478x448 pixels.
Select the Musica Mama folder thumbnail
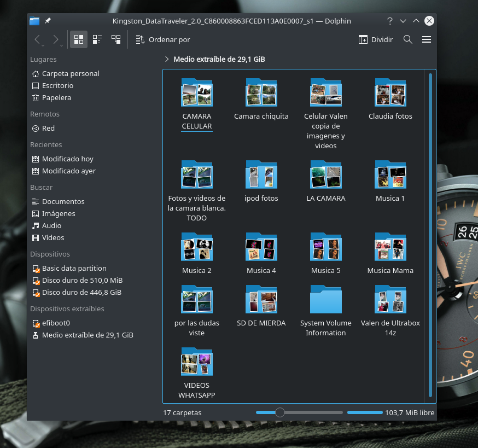(x=390, y=247)
